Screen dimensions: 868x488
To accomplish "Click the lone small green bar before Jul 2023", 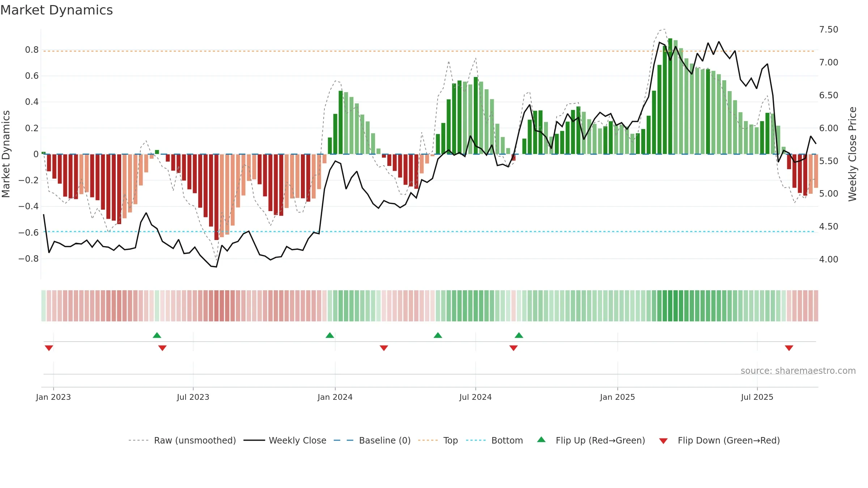I will pos(157,152).
